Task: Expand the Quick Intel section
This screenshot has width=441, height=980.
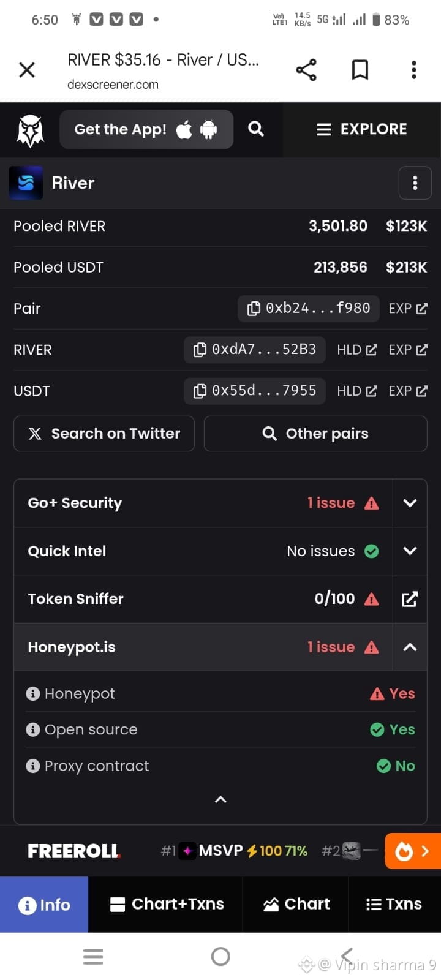Action: pyautogui.click(x=410, y=551)
